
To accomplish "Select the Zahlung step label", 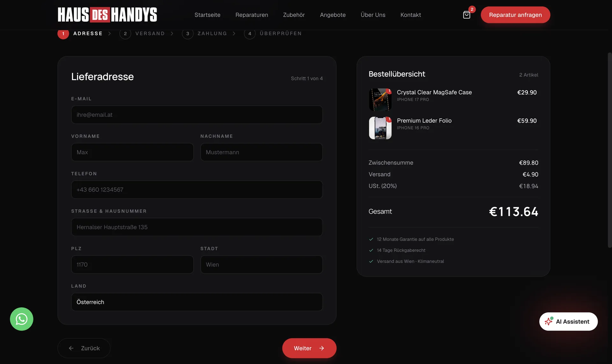I will (212, 33).
